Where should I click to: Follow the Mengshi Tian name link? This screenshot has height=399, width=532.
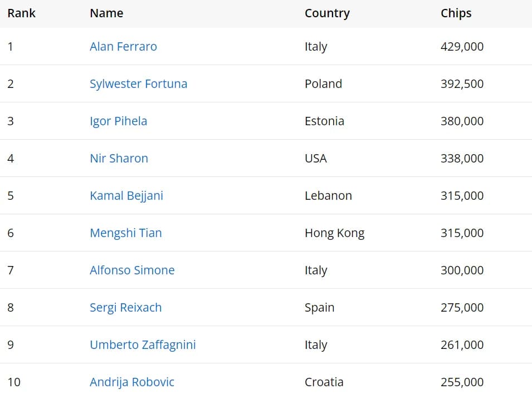125,233
